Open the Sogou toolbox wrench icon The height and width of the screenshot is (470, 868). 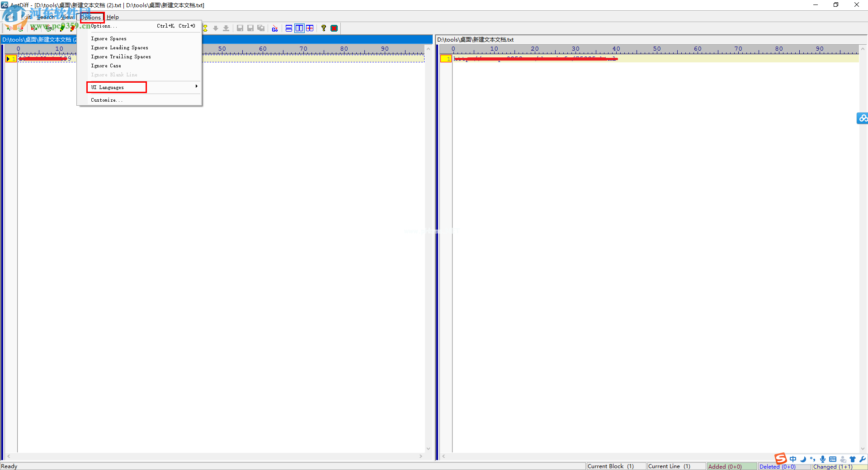click(x=863, y=459)
